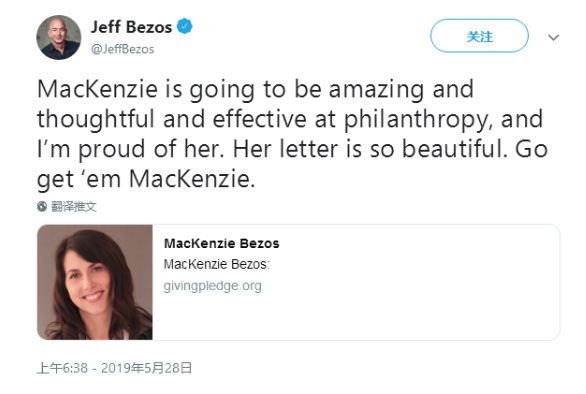
Task: Select the 'MacKenzie Bezos:' card description
Action: pos(216,264)
